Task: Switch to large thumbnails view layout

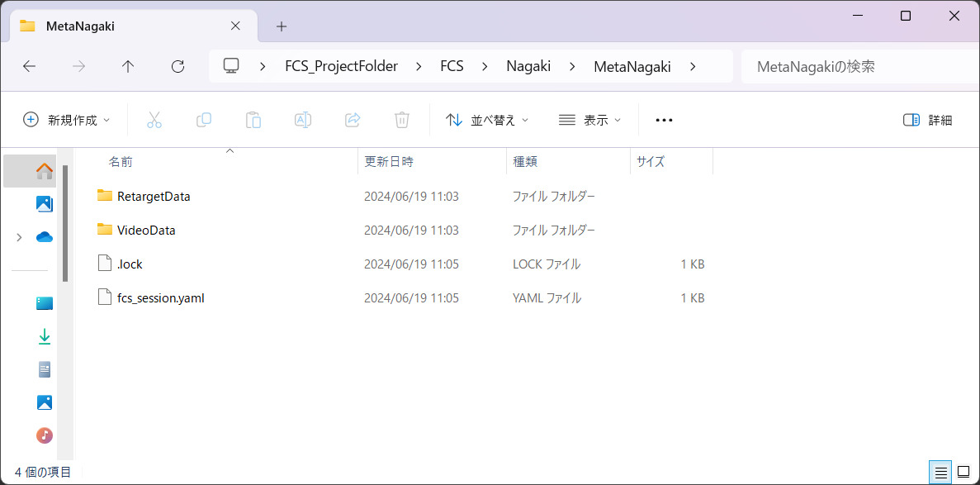Action: pos(963,473)
